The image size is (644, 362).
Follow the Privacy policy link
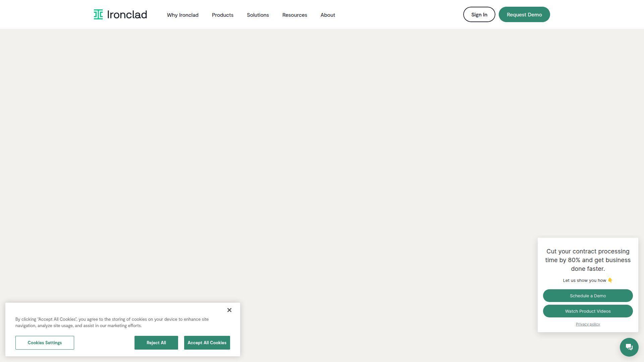(x=588, y=324)
